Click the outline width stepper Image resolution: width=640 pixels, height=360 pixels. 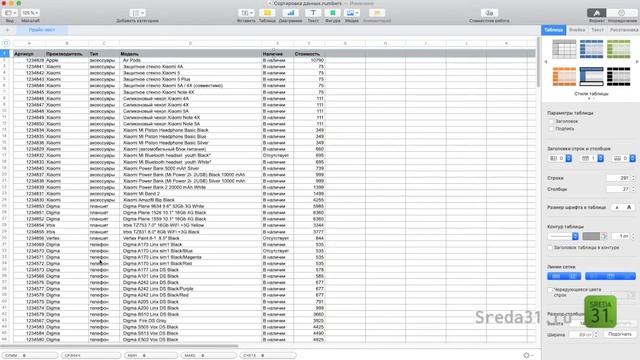pos(633,236)
